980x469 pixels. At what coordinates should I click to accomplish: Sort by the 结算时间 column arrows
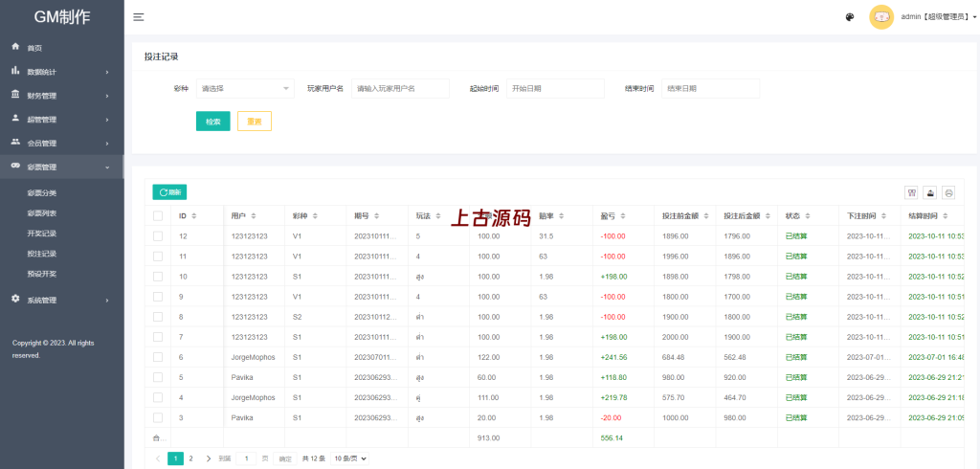pos(945,215)
